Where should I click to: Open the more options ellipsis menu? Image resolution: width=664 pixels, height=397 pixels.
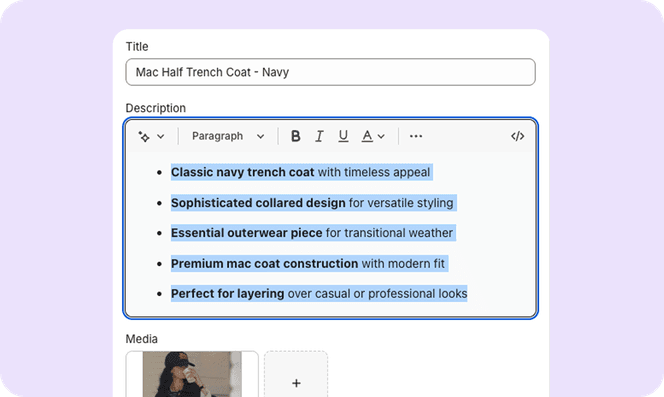[x=416, y=136]
